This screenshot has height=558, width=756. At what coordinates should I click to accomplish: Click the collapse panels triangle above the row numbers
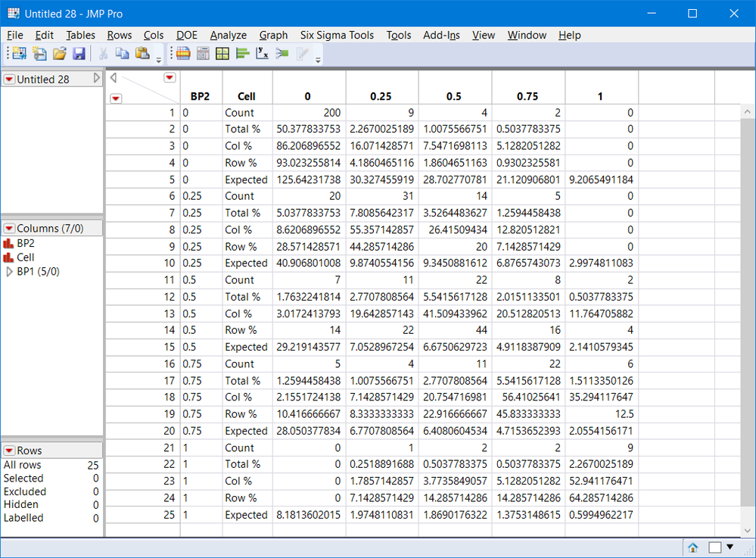click(114, 78)
